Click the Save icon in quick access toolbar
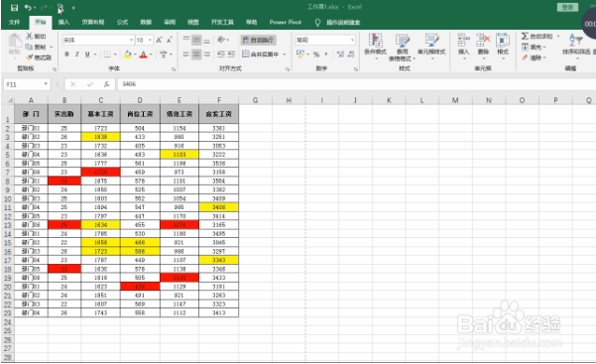This screenshot has height=364, width=596. (x=14, y=8)
